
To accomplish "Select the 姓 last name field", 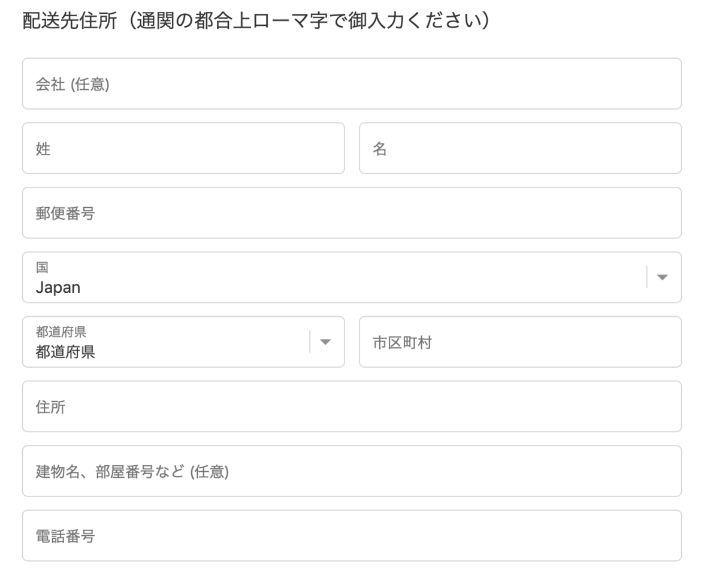I will tap(183, 148).
